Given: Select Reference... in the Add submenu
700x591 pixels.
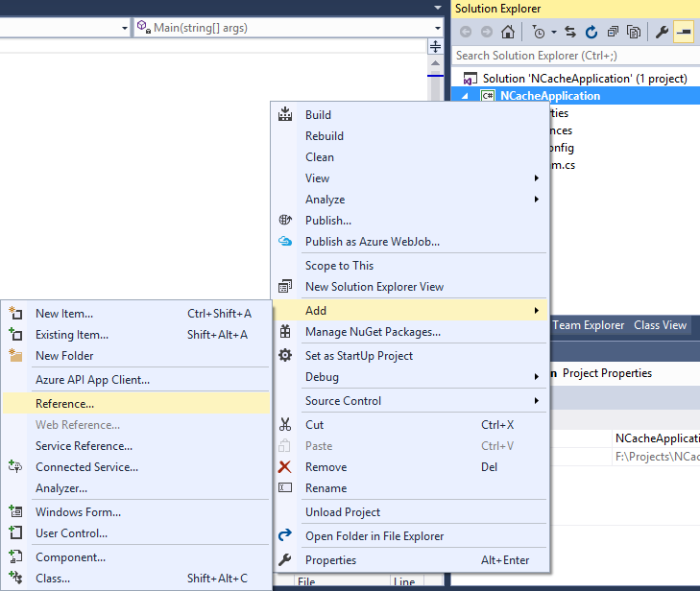Looking at the screenshot, I should click(136, 403).
